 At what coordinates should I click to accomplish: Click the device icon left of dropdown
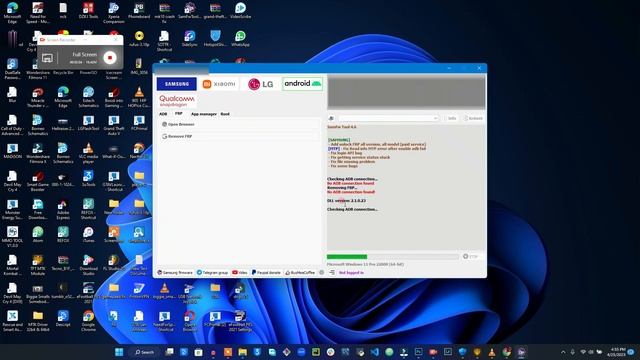point(331,118)
